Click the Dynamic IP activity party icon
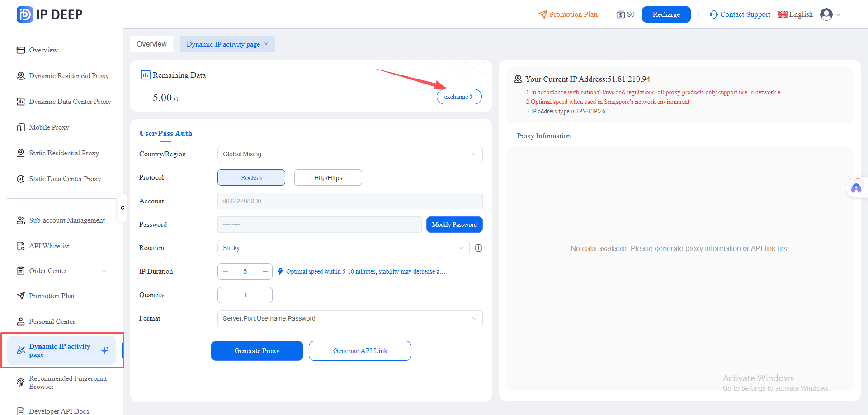Viewport: 868px width, 415px height. pos(21,350)
